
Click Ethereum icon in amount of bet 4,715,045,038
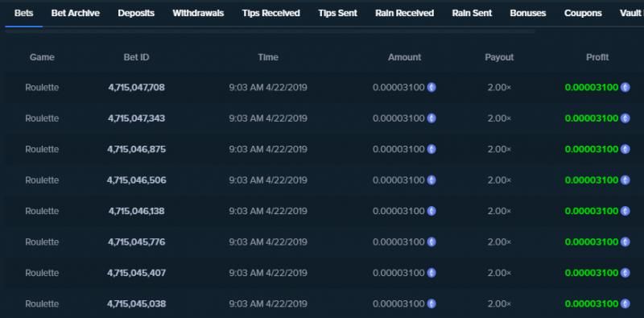431,304
